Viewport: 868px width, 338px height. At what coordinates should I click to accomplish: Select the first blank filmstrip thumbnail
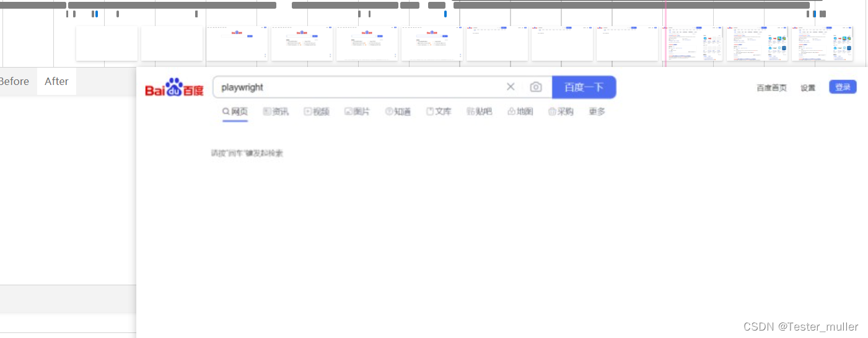point(107,43)
